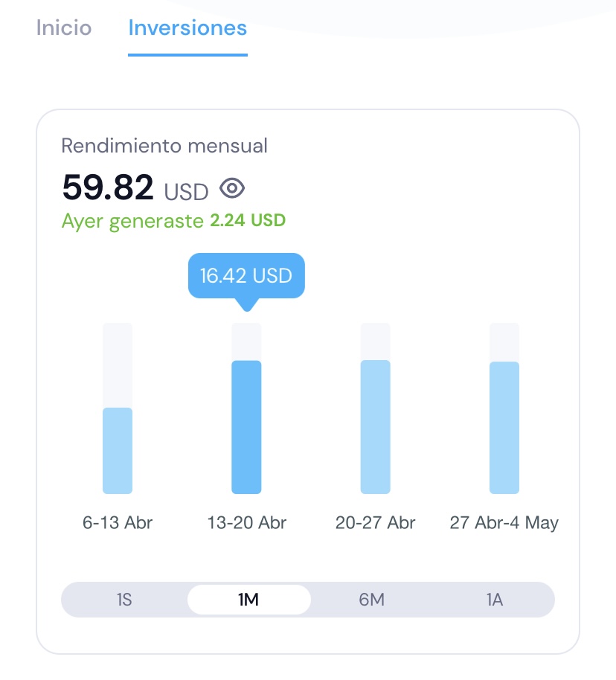Click the 13-20 Abr axis label
The width and height of the screenshot is (616, 680).
point(247,522)
